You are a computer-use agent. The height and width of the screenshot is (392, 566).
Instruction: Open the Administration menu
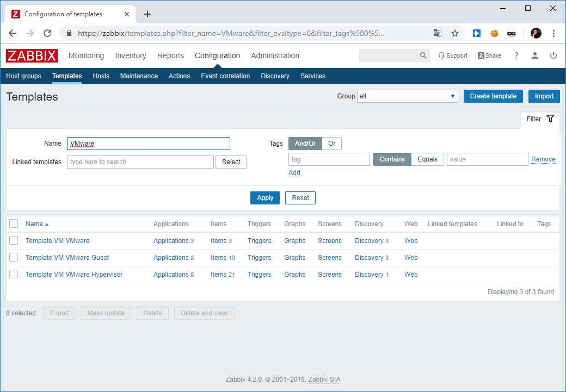(x=275, y=55)
